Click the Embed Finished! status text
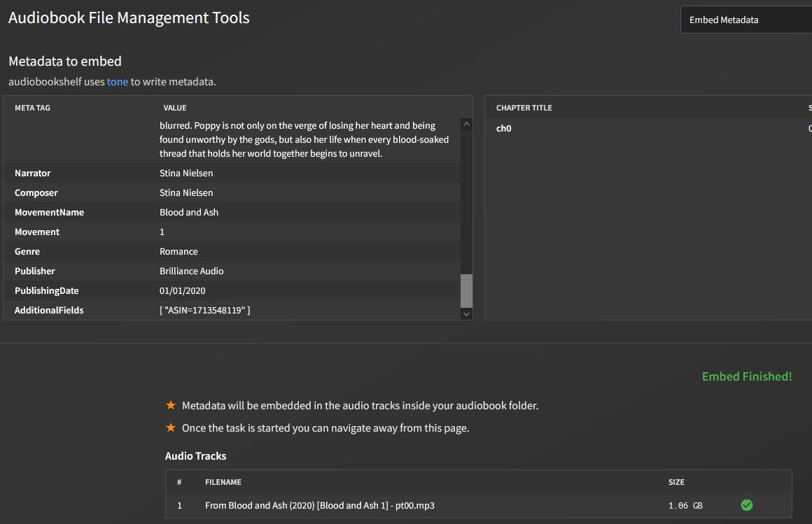 click(746, 376)
